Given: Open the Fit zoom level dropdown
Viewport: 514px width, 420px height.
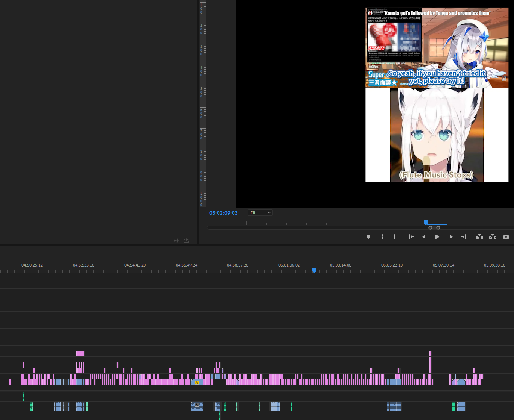Looking at the screenshot, I should [x=260, y=213].
